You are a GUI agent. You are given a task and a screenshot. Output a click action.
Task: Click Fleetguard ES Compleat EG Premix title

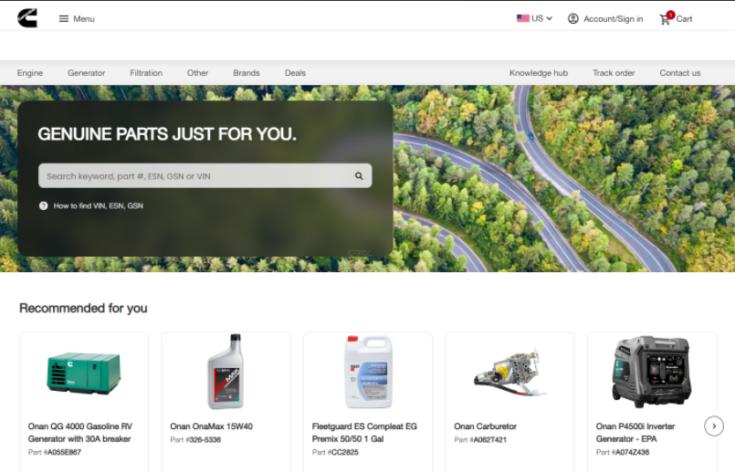(364, 432)
